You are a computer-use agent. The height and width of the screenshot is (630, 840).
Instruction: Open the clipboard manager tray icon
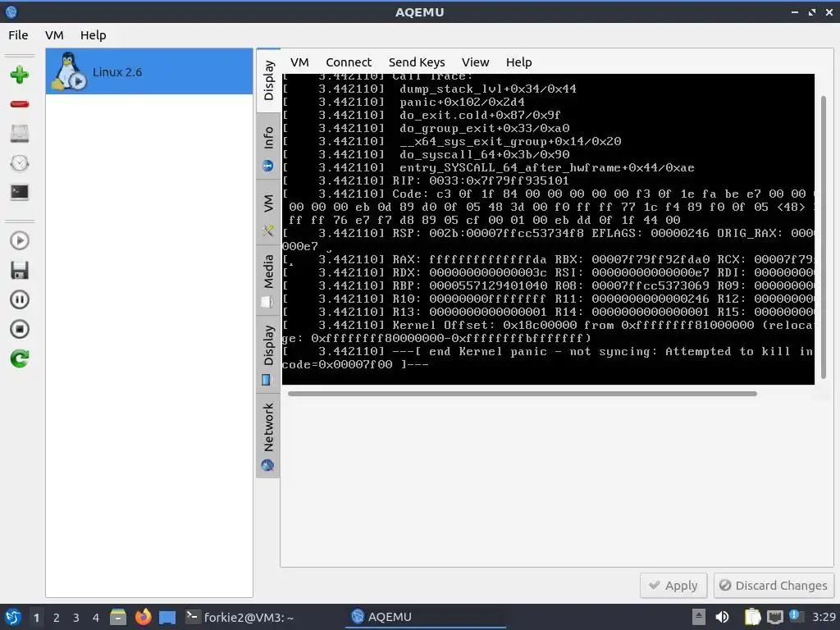(753, 617)
